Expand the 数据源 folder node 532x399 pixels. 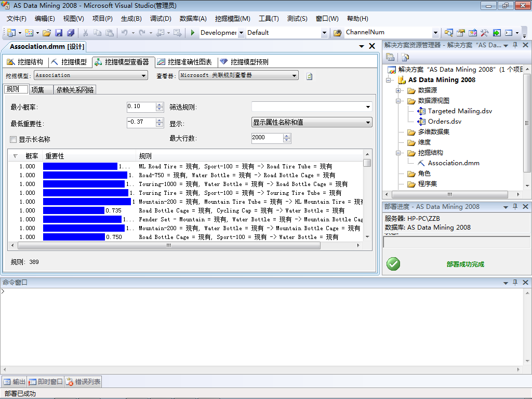(398, 90)
